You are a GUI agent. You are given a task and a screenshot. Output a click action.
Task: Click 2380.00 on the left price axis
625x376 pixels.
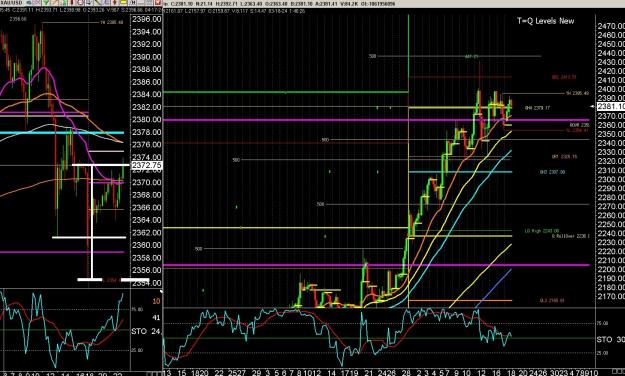[x=147, y=120]
